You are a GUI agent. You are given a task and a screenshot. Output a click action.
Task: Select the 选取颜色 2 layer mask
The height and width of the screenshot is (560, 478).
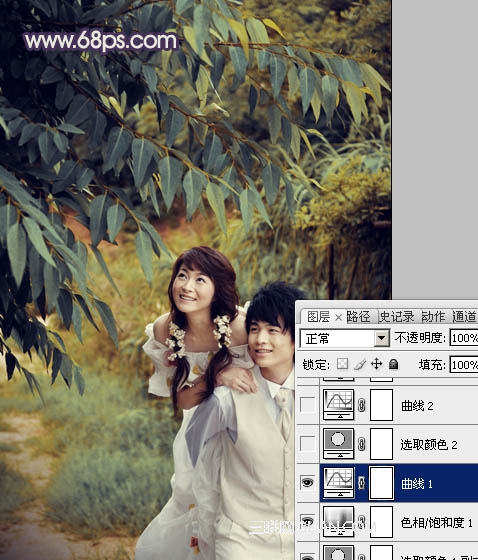pos(382,444)
